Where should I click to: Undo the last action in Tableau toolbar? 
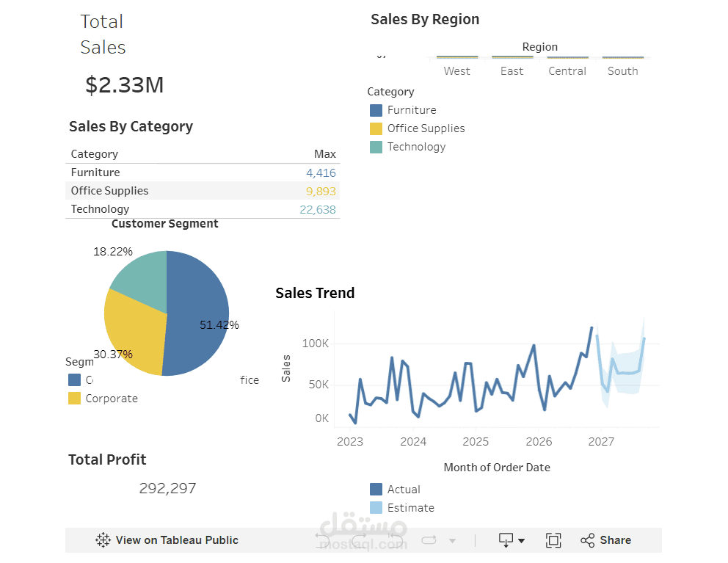(322, 540)
